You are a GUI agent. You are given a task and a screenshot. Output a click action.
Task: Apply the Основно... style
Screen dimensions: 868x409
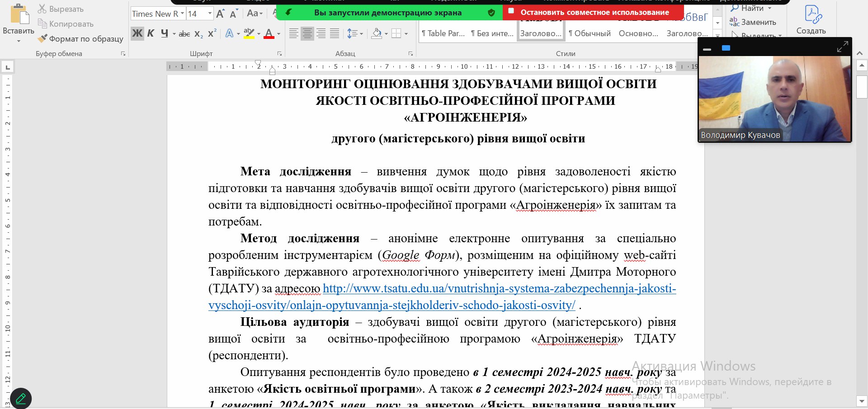[638, 33]
